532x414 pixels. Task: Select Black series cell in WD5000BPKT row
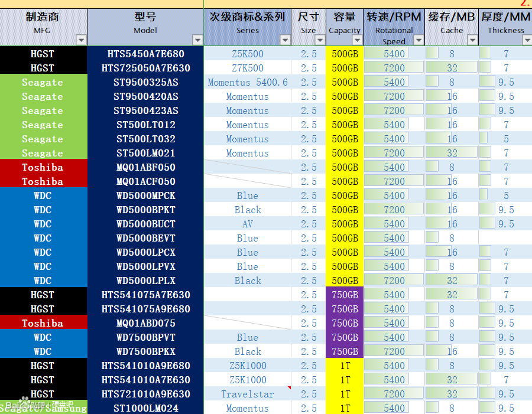click(247, 210)
